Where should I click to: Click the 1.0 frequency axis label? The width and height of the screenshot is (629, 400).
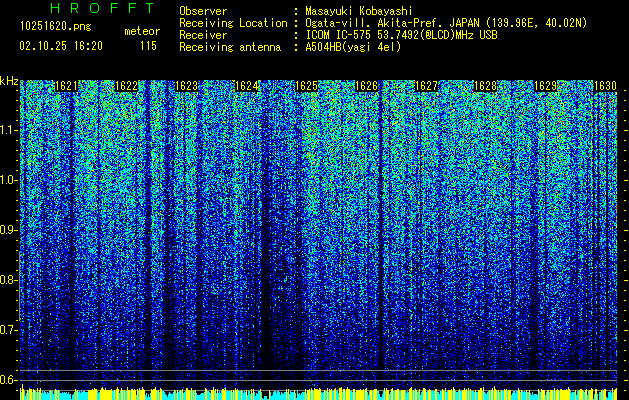[x=9, y=180]
